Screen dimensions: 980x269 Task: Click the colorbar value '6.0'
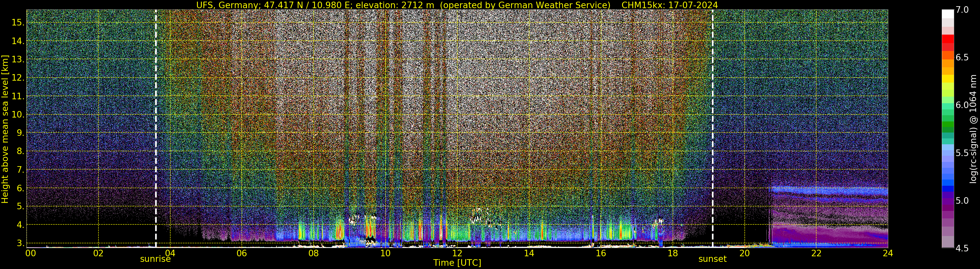[x=962, y=105]
